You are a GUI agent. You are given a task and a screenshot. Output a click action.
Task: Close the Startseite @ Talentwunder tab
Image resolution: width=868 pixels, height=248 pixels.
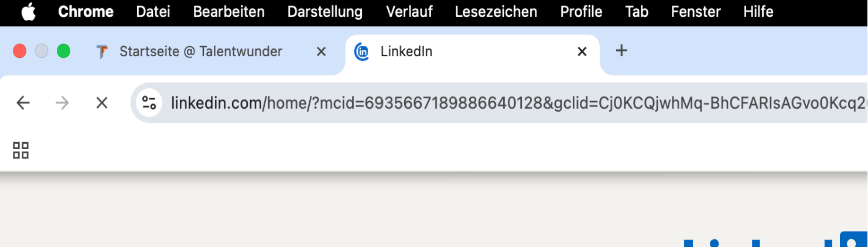(x=321, y=52)
